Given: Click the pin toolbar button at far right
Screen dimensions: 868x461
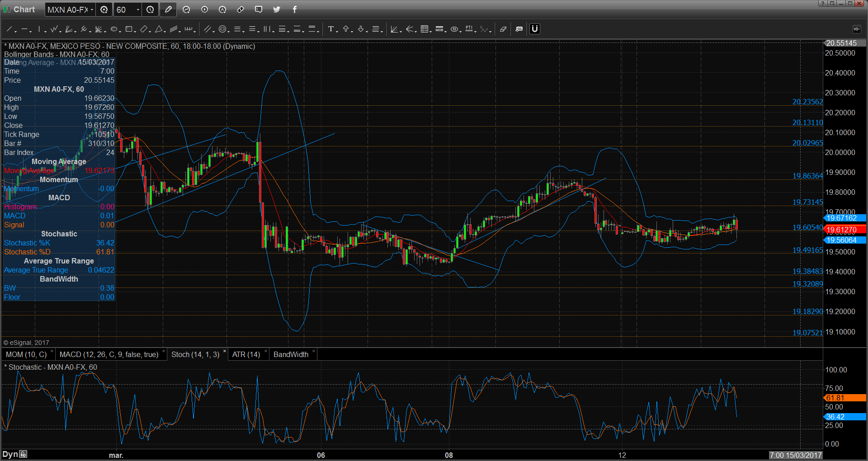Looking at the screenshot, I should pos(857,29).
